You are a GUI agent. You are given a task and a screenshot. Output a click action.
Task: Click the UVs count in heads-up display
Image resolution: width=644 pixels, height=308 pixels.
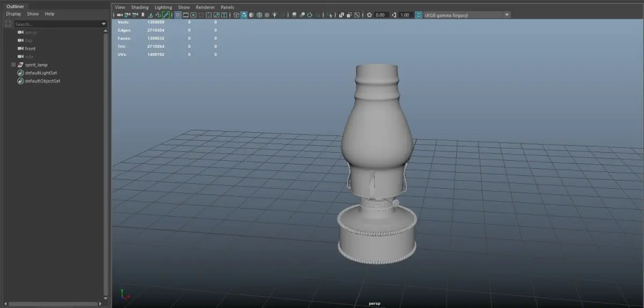click(x=156, y=54)
